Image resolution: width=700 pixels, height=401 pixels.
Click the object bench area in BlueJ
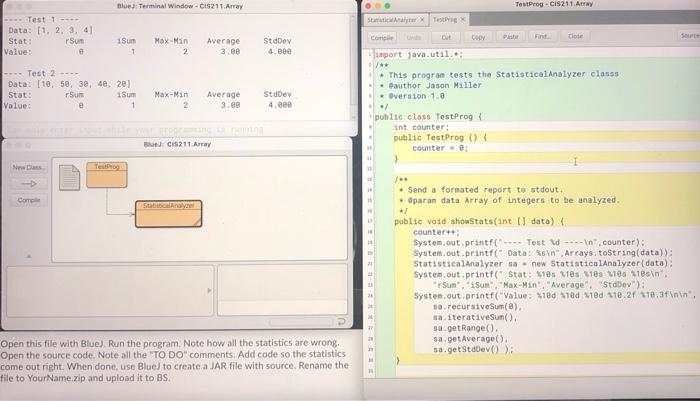[110, 291]
